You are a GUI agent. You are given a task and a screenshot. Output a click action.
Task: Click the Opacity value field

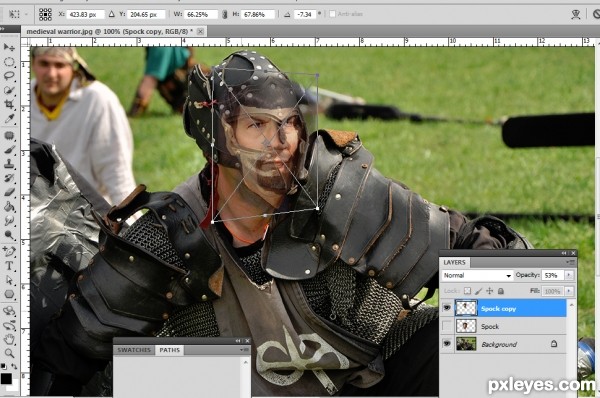[x=553, y=275]
